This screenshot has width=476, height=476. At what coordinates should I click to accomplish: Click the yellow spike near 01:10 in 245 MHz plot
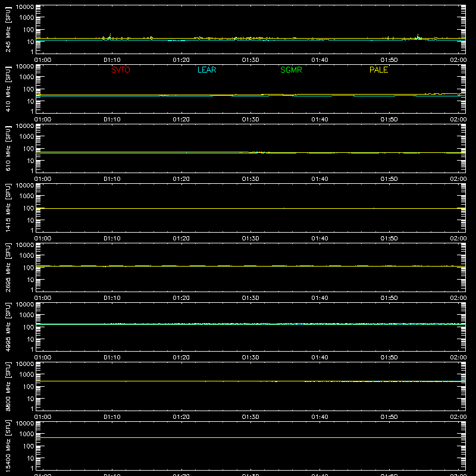tap(110, 36)
